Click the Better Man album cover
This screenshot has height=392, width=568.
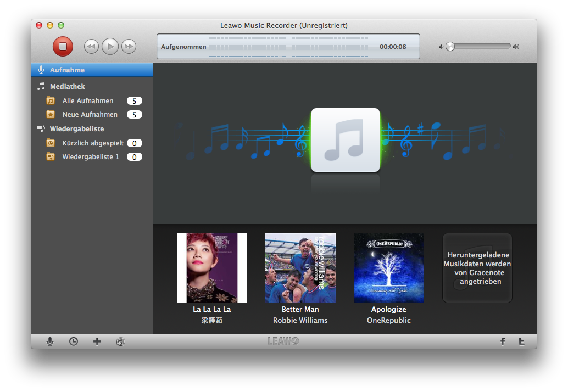[300, 268]
